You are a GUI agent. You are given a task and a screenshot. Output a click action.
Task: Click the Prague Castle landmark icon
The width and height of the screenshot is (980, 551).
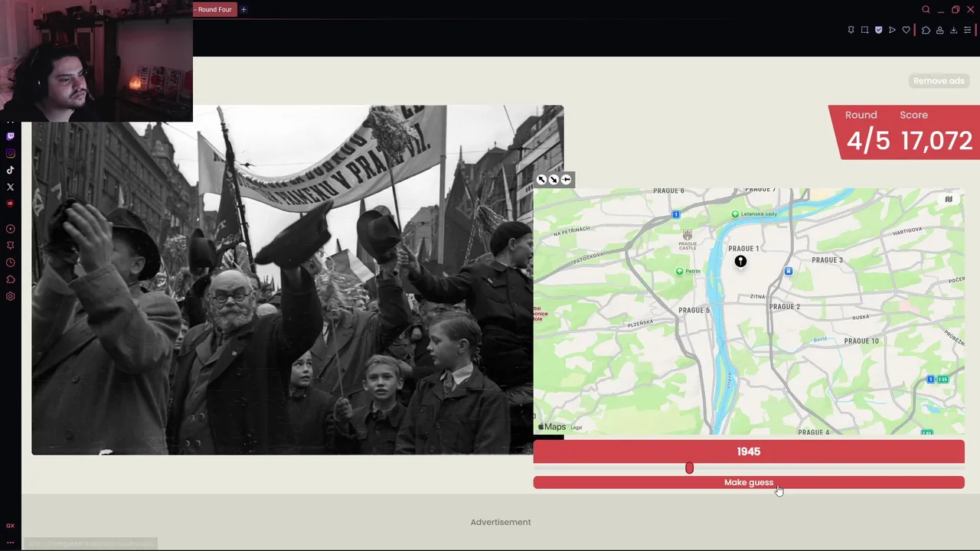point(687,235)
